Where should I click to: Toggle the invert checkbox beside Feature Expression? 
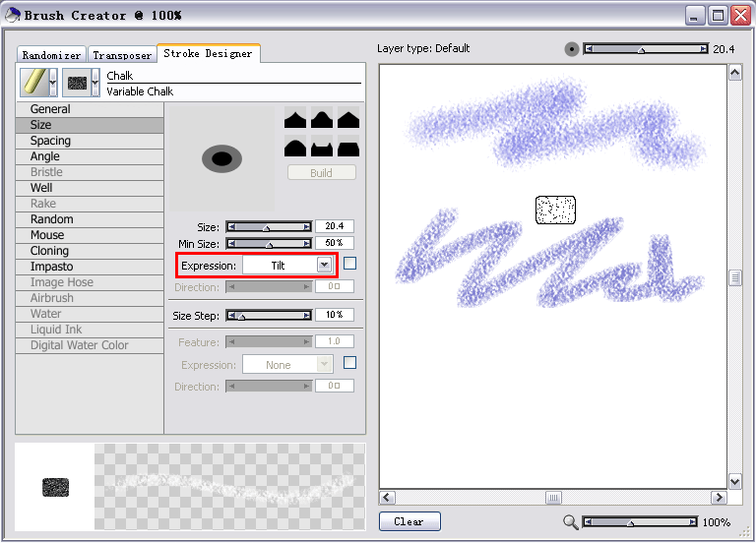tap(349, 363)
